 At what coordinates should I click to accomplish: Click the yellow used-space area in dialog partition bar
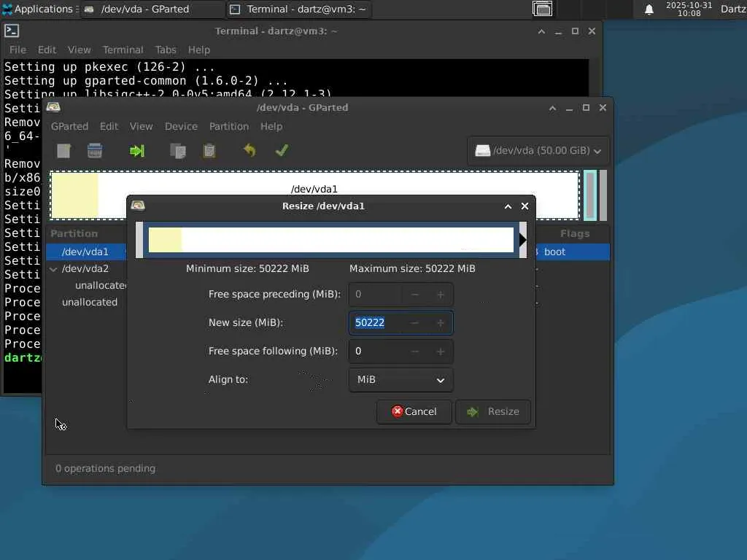pos(165,239)
